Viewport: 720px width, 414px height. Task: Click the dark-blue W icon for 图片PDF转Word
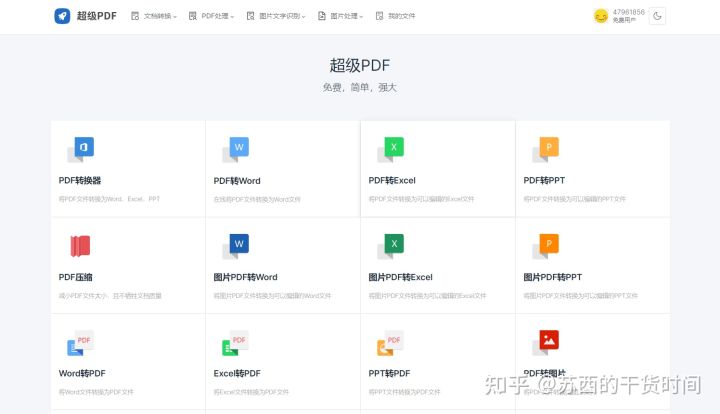point(236,246)
